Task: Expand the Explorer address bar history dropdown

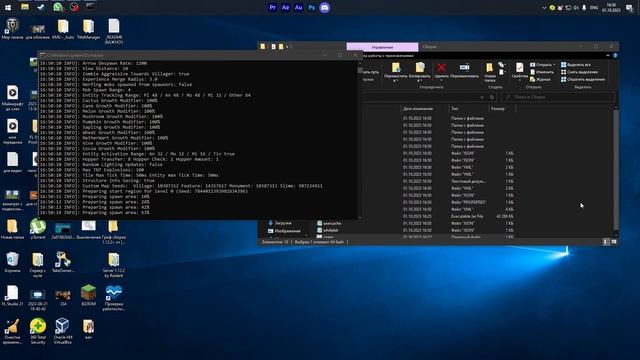Action: click(x=482, y=97)
